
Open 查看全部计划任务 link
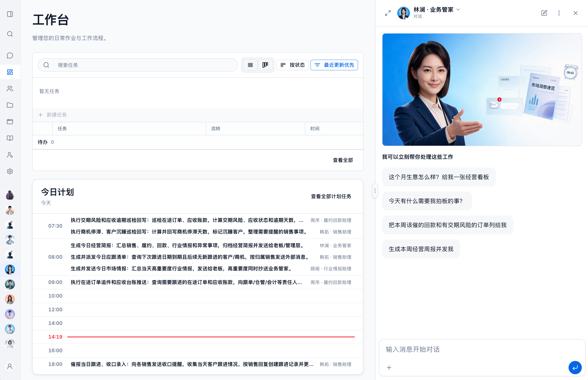pos(331,196)
